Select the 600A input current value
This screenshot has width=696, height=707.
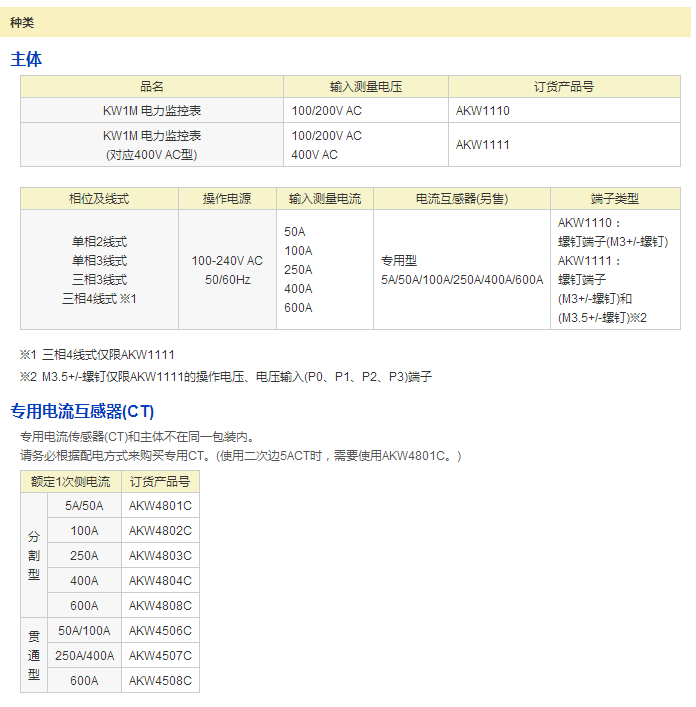(298, 308)
